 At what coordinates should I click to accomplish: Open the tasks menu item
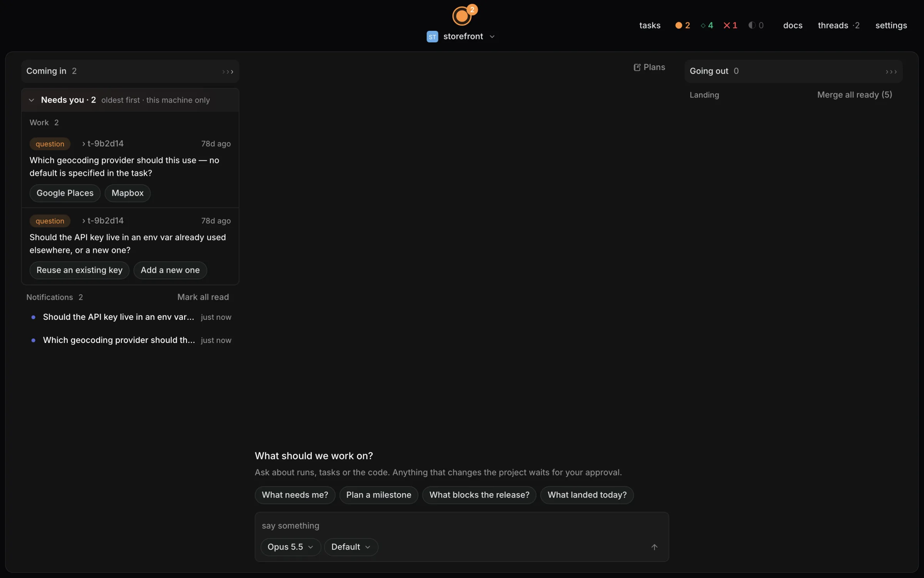(649, 25)
